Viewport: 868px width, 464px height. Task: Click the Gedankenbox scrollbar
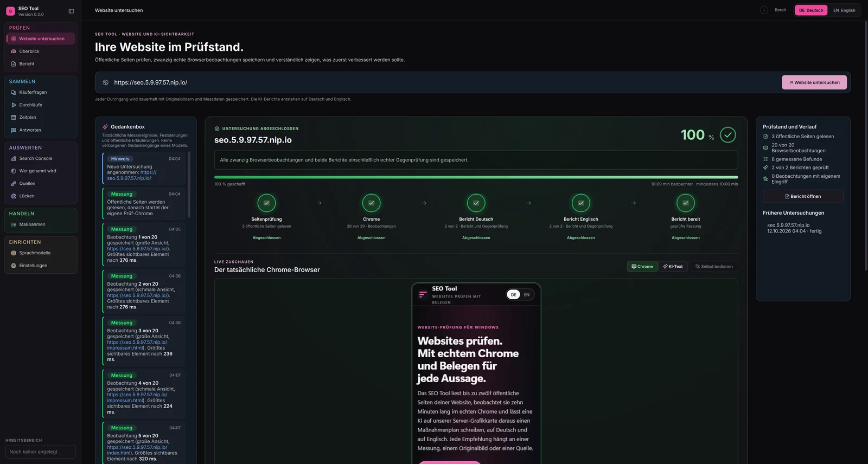(x=189, y=184)
